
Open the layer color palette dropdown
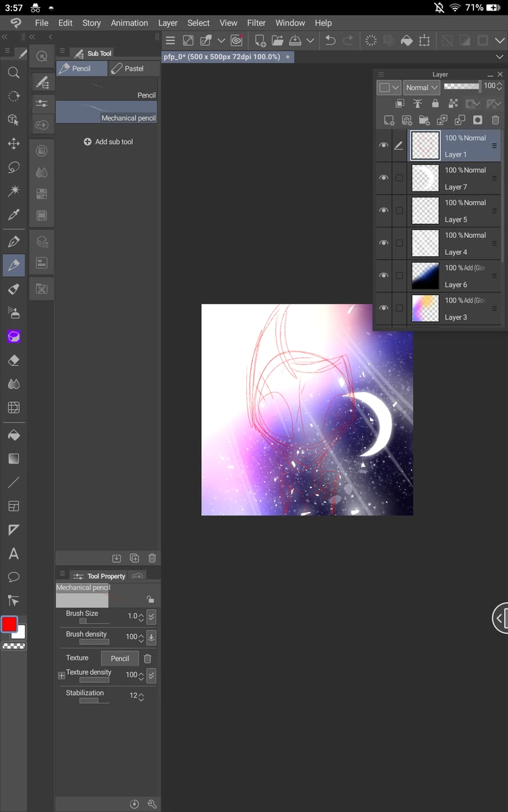(389, 87)
